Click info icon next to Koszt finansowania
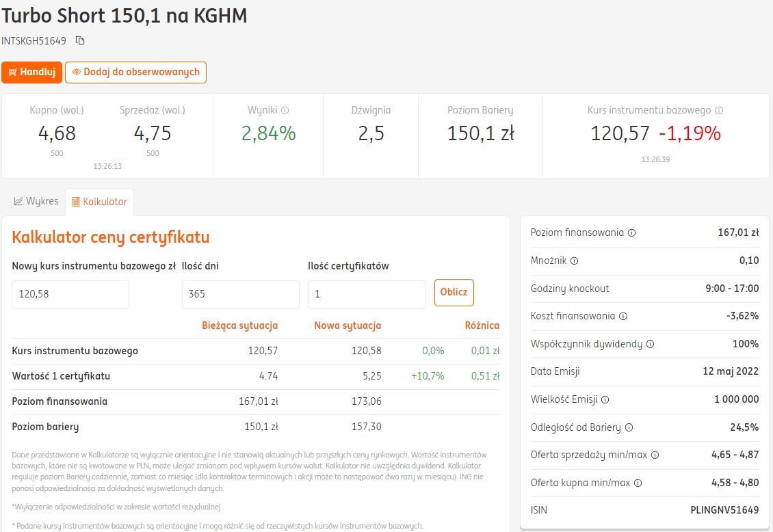Image resolution: width=773 pixels, height=532 pixels. click(x=623, y=317)
